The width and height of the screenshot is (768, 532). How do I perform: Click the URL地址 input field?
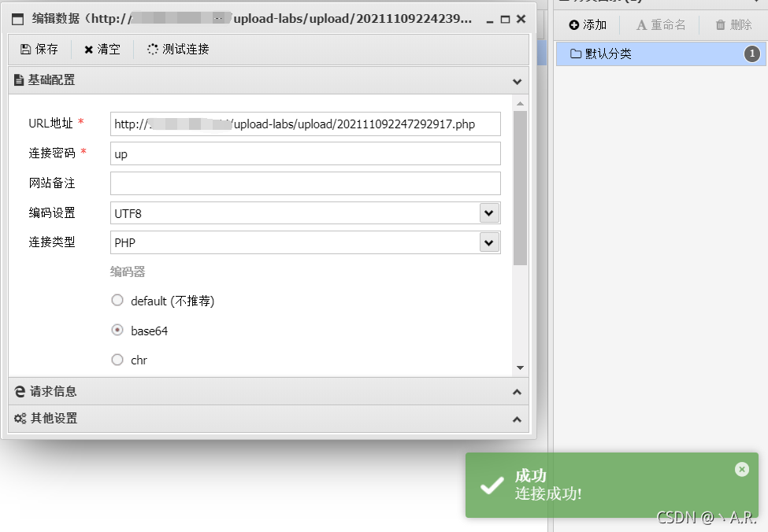[305, 124]
